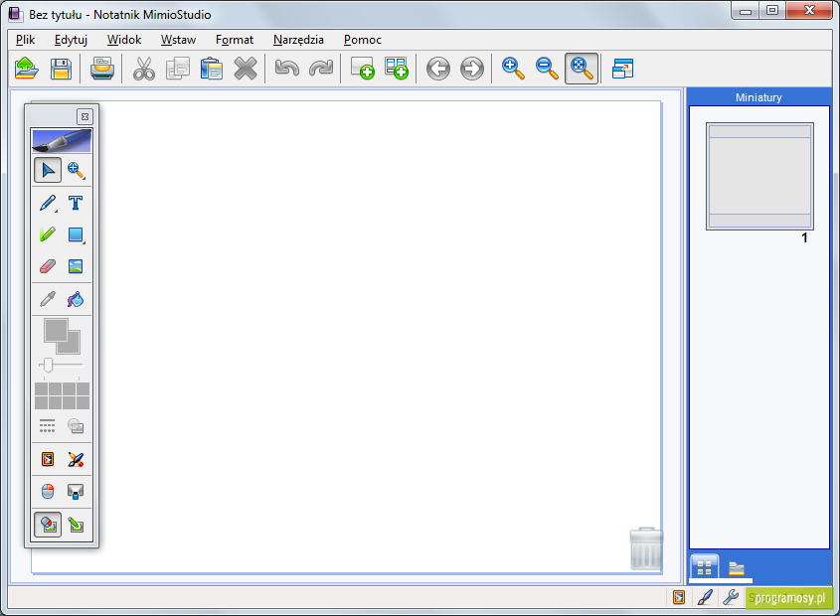Viewport: 840px width, 616px height.
Task: Click the wrench settings icon in status bar
Action: [731, 597]
